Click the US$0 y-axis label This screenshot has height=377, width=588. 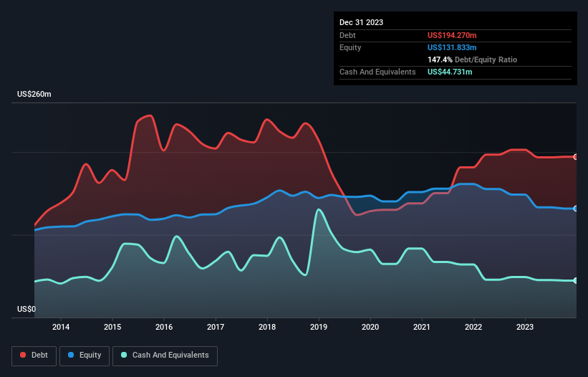[26, 309]
